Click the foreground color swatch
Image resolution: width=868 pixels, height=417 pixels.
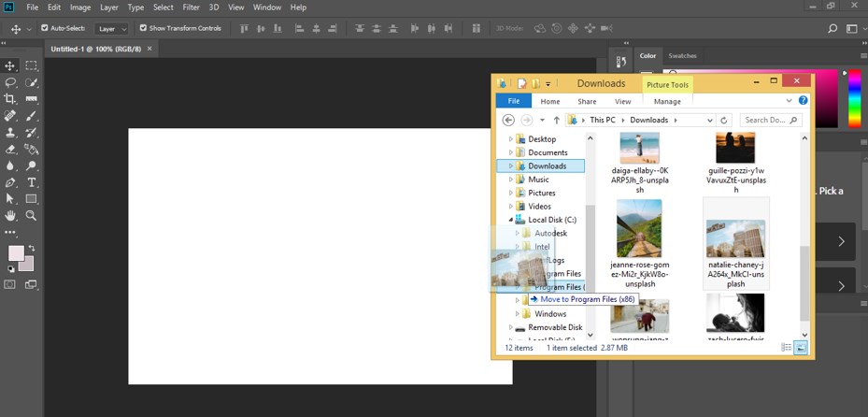coord(16,253)
